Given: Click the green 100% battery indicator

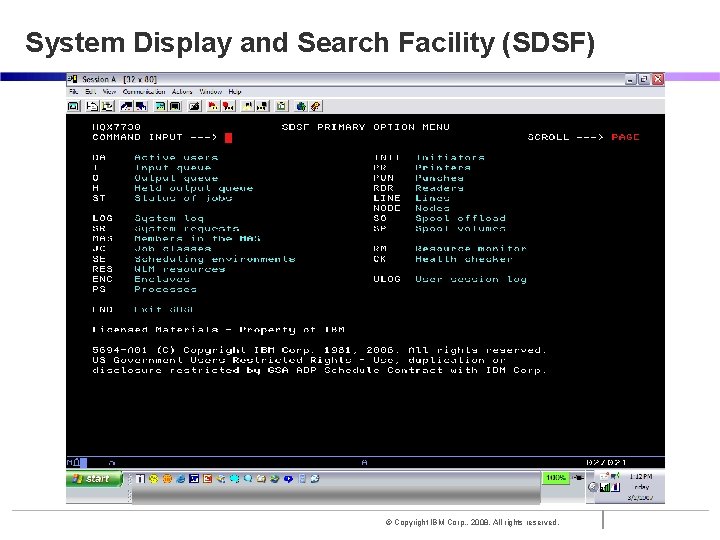Looking at the screenshot, I should [556, 478].
